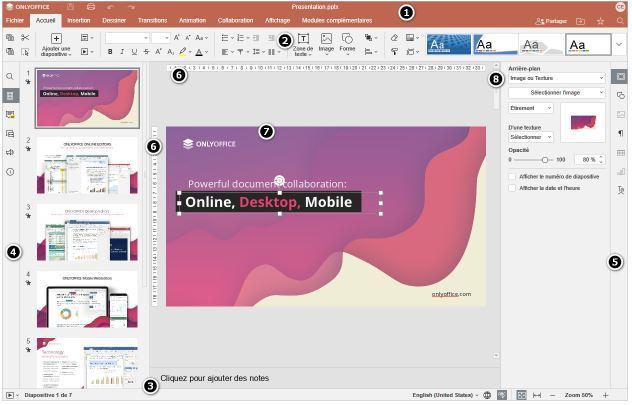The width and height of the screenshot is (632, 405).
Task: Apply superscript formatting
Action: (x=158, y=52)
